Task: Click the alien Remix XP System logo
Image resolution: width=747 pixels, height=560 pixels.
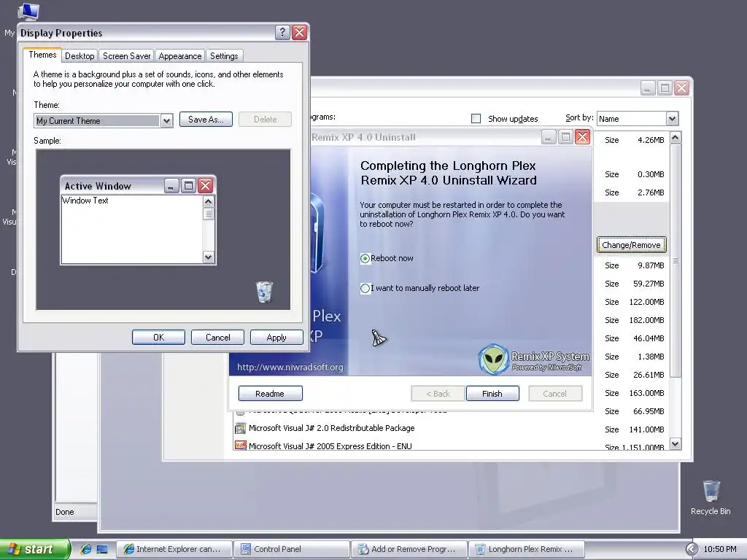Action: pos(493,359)
